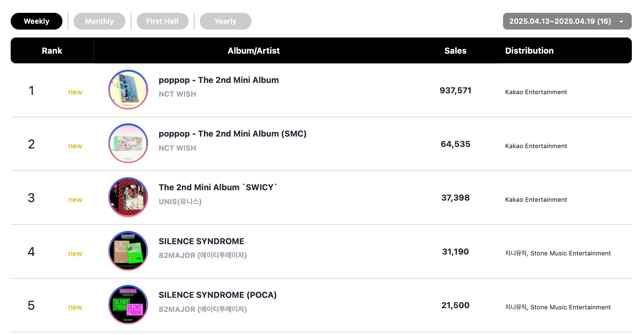Open poppop SMC version album cover

click(x=128, y=143)
